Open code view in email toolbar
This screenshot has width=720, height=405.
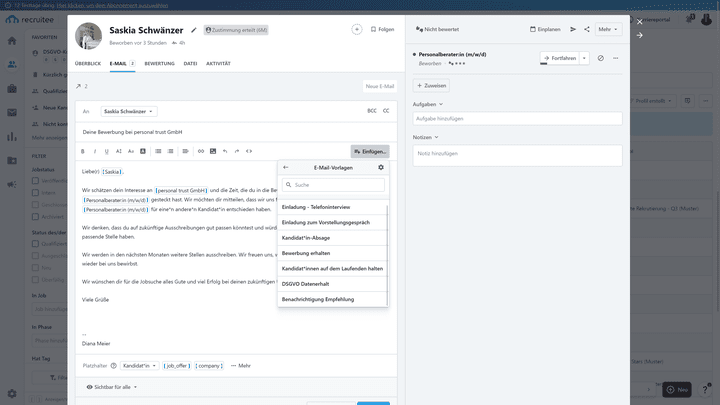(x=249, y=151)
